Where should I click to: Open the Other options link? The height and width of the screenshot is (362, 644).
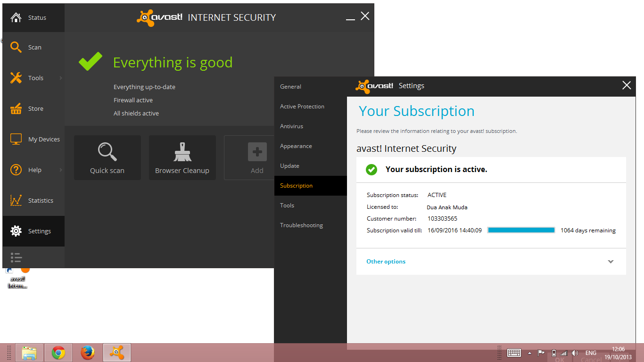click(386, 262)
